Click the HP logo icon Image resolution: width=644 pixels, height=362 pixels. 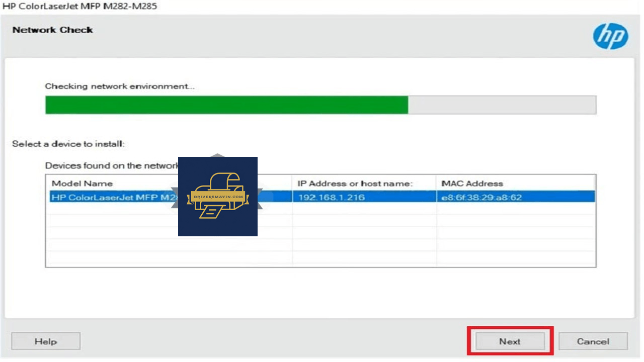tap(610, 37)
